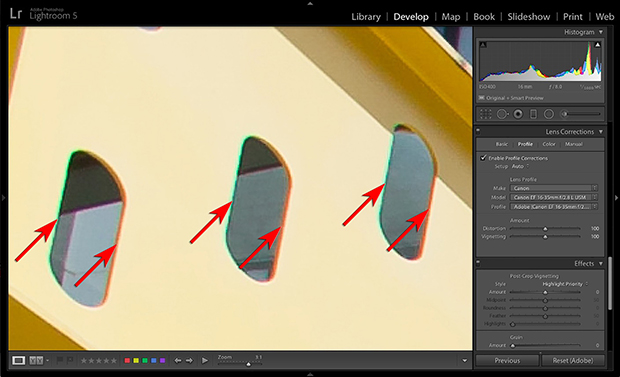Open the Print module

[573, 17]
